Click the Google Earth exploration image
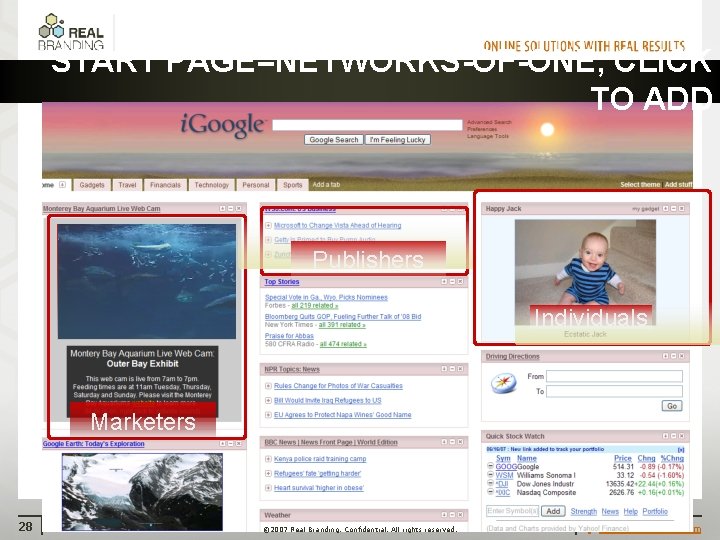Screen dimensions: 720x540 tap(142, 492)
